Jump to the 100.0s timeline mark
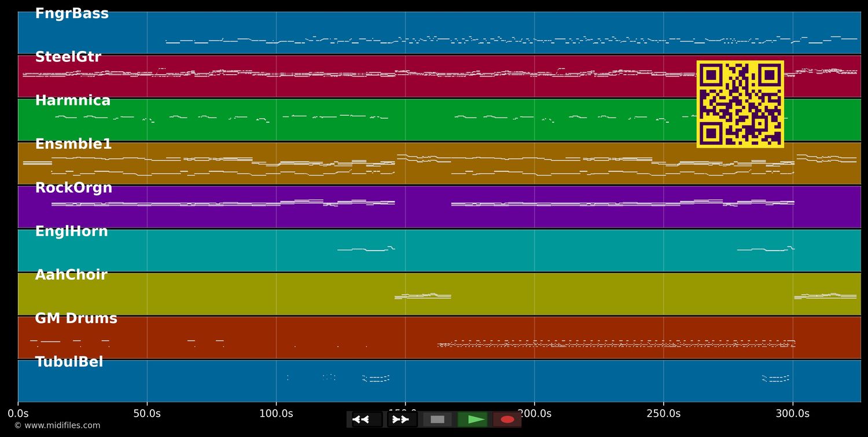 [x=276, y=413]
